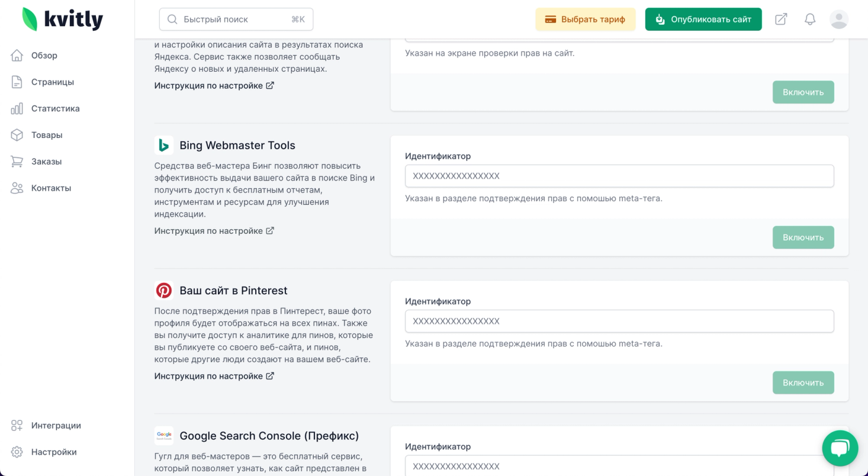Open the user profile avatar
This screenshot has height=476, width=868.
click(x=839, y=19)
